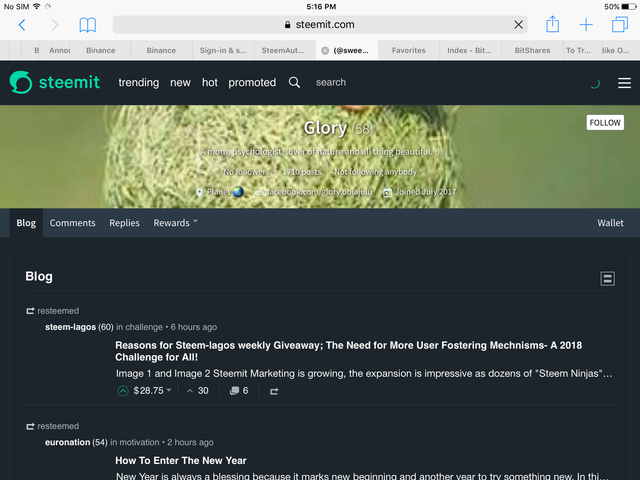Click No followers text
This screenshot has height=480, width=640.
246,172
